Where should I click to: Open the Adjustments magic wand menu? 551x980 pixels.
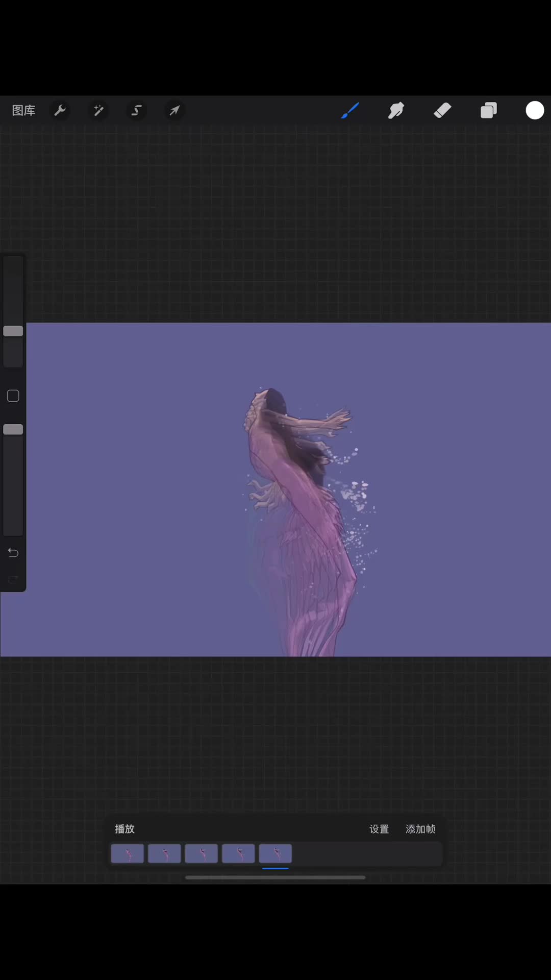[98, 110]
